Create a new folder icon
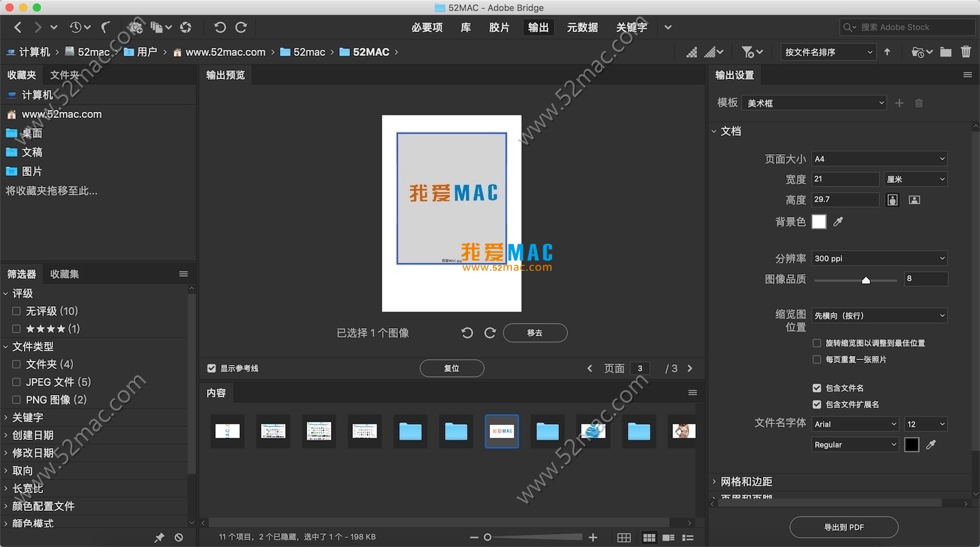 pos(945,52)
